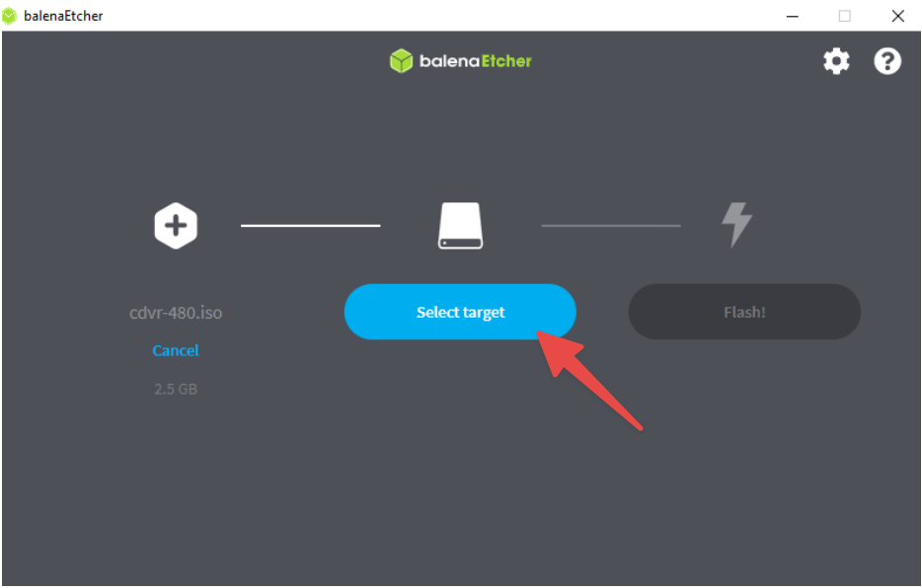Click the balenaEtcher title bar text

63,16
